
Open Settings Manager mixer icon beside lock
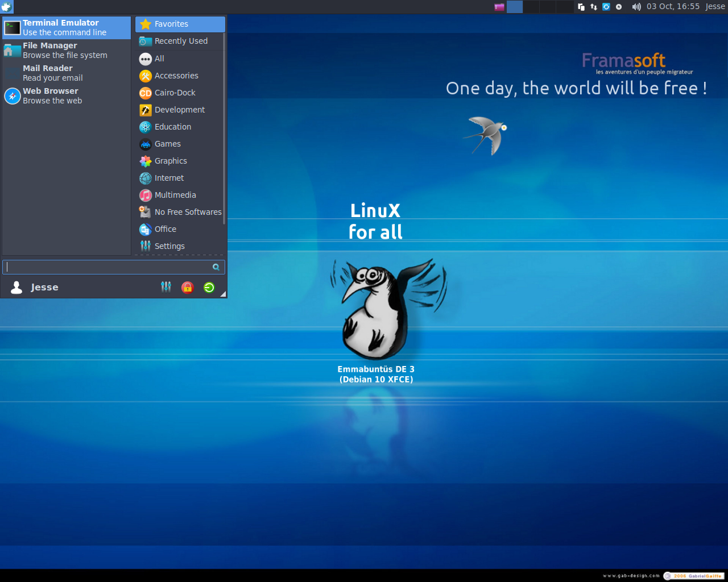point(166,287)
